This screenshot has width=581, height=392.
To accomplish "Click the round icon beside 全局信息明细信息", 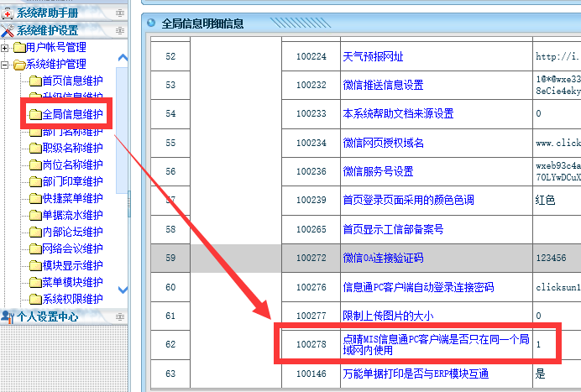I will 150,24.
